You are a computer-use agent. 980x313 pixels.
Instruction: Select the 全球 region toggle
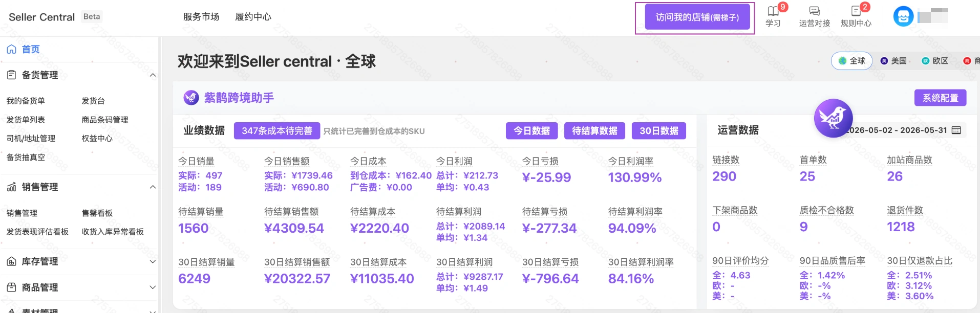tap(851, 61)
